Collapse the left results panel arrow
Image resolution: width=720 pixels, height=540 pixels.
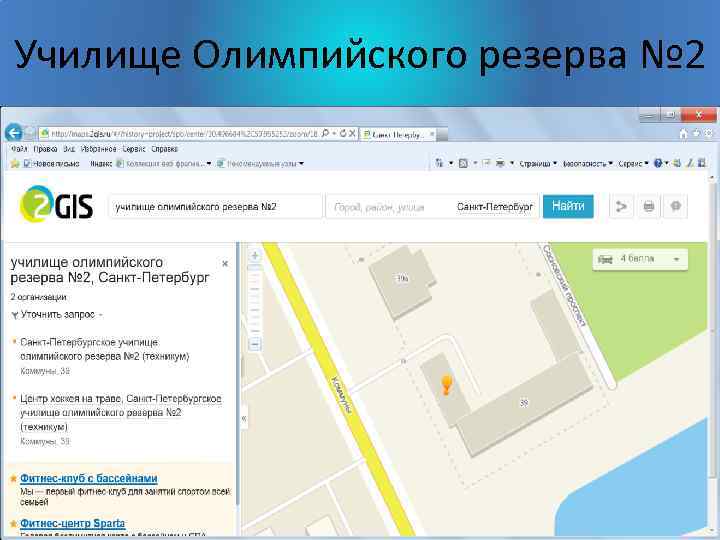(244, 418)
